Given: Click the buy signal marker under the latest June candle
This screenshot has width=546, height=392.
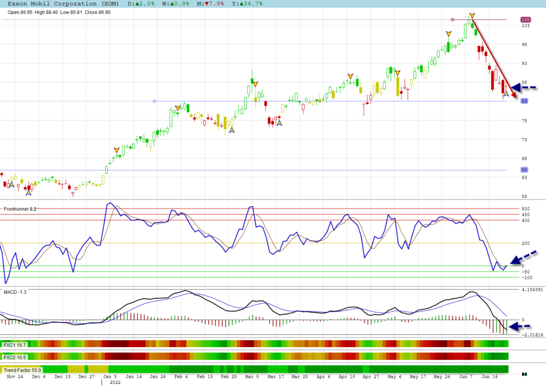Looking at the screenshot, I should (x=506, y=93).
